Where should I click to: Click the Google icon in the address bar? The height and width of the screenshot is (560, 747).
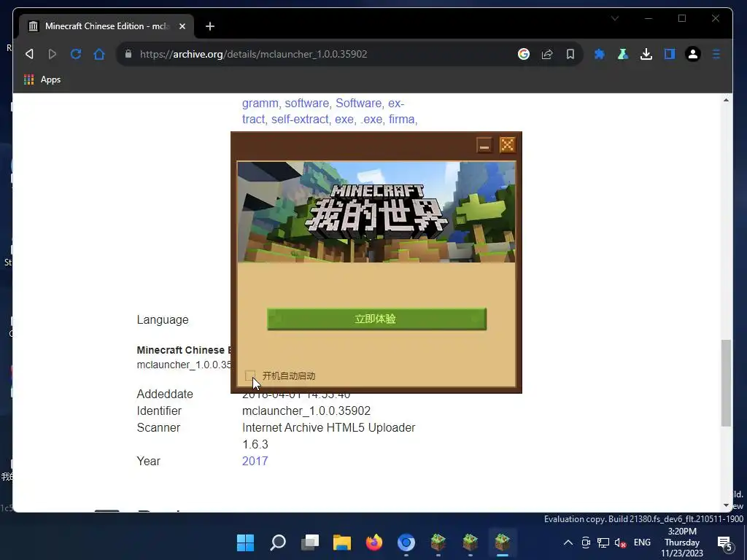524,54
